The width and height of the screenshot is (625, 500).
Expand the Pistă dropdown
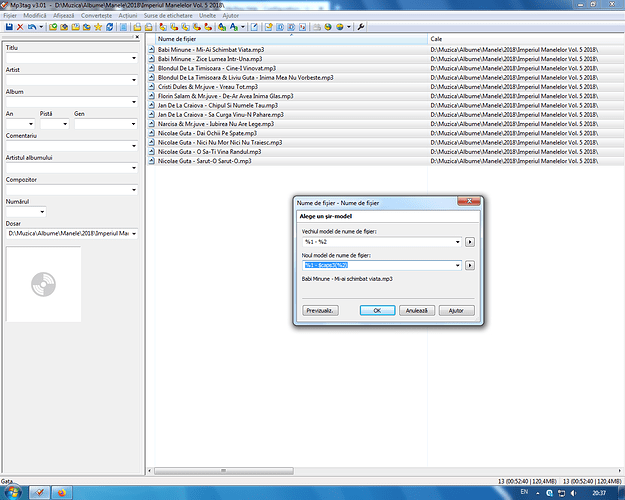coord(65,124)
